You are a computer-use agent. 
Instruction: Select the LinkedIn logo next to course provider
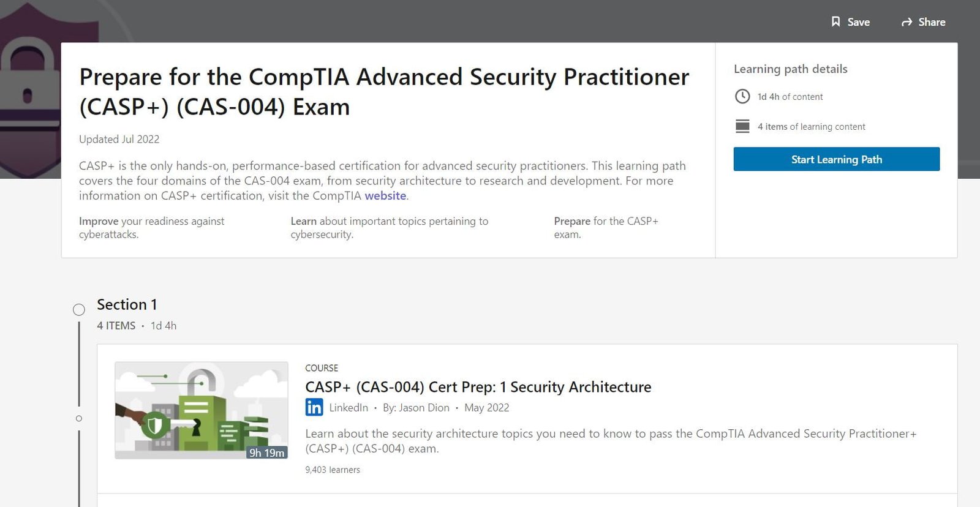[x=314, y=407]
